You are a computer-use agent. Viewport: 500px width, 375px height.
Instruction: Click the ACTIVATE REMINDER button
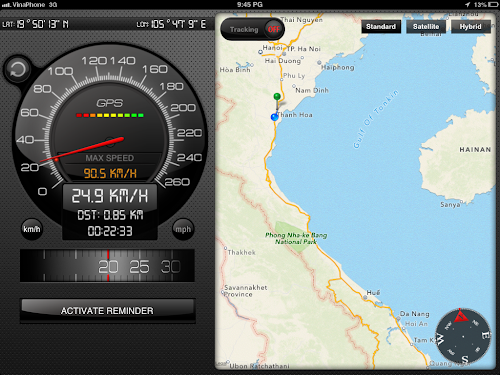(x=107, y=311)
